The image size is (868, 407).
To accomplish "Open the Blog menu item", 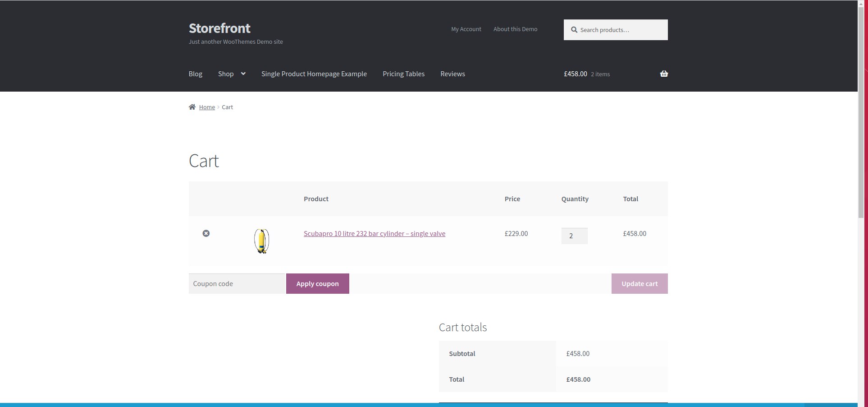I will coord(195,74).
